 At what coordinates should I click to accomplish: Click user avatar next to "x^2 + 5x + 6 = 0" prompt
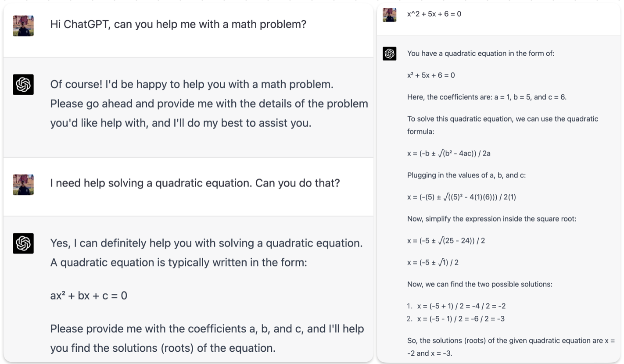pyautogui.click(x=390, y=15)
